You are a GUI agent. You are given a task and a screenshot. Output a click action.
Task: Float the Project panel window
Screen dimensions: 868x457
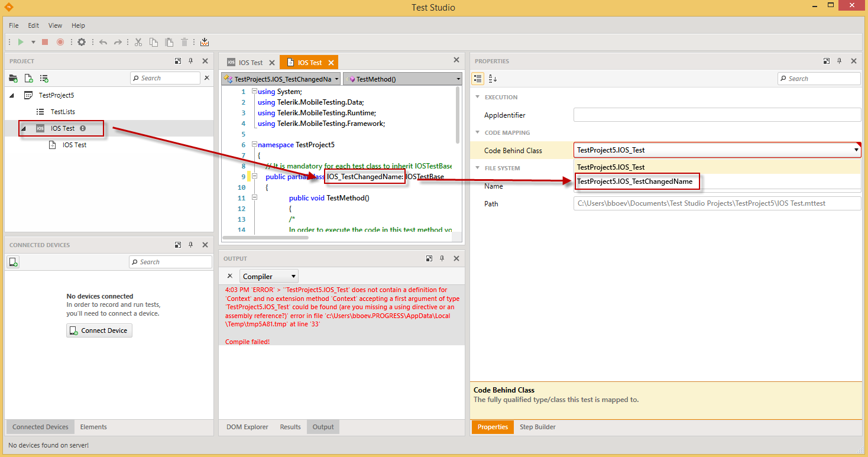click(x=178, y=61)
